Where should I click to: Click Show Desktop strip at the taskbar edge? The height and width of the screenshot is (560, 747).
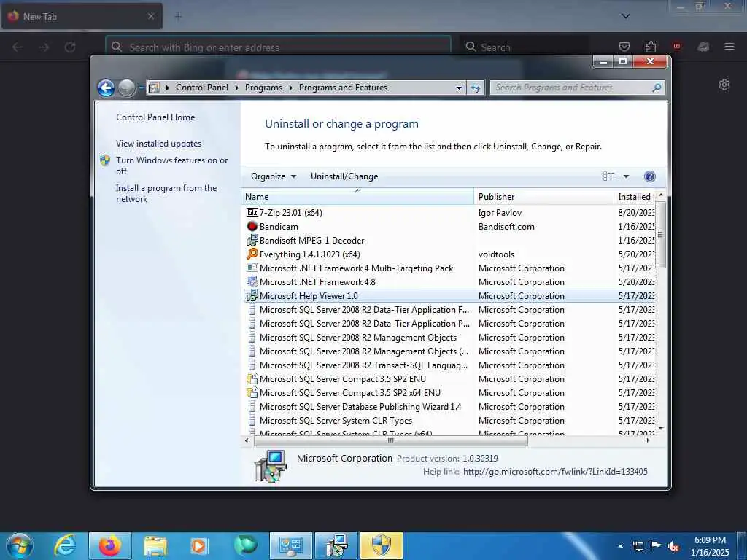coord(742,546)
